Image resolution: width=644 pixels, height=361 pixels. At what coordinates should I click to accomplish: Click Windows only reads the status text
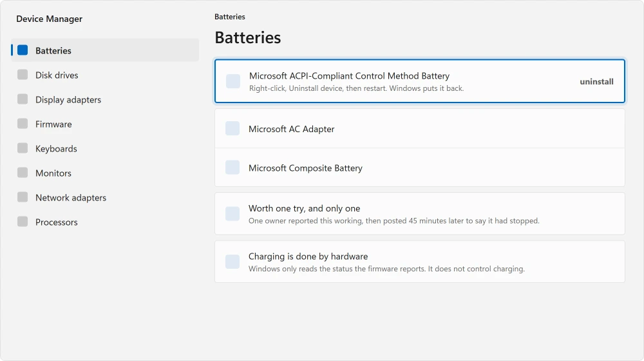(386, 269)
